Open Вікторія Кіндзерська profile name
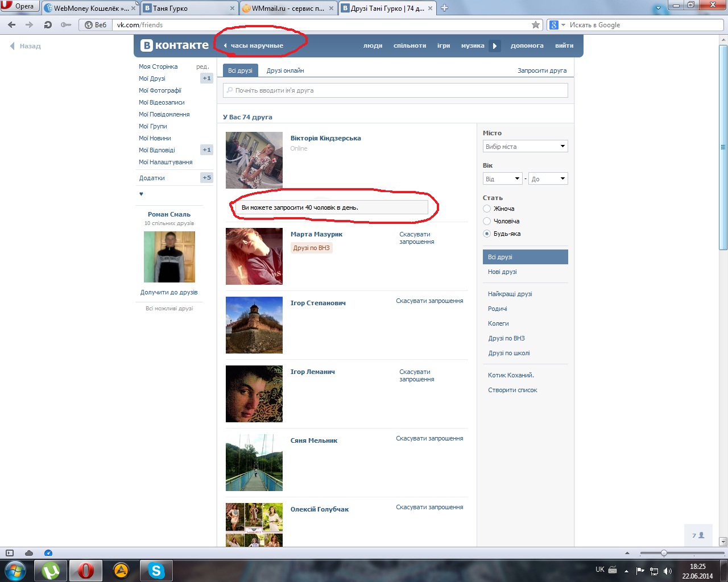Viewport: 728px width, 582px height. (326, 138)
